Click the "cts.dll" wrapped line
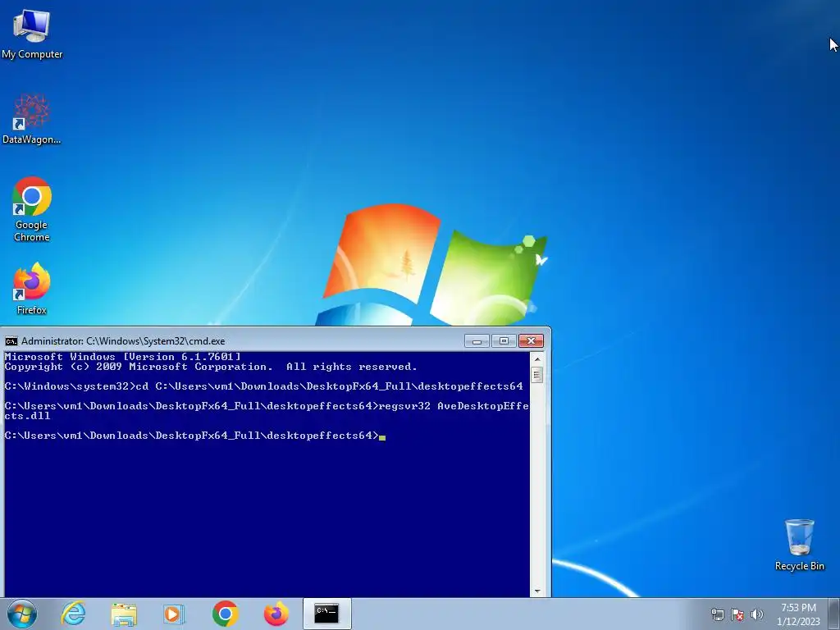 pos(27,416)
